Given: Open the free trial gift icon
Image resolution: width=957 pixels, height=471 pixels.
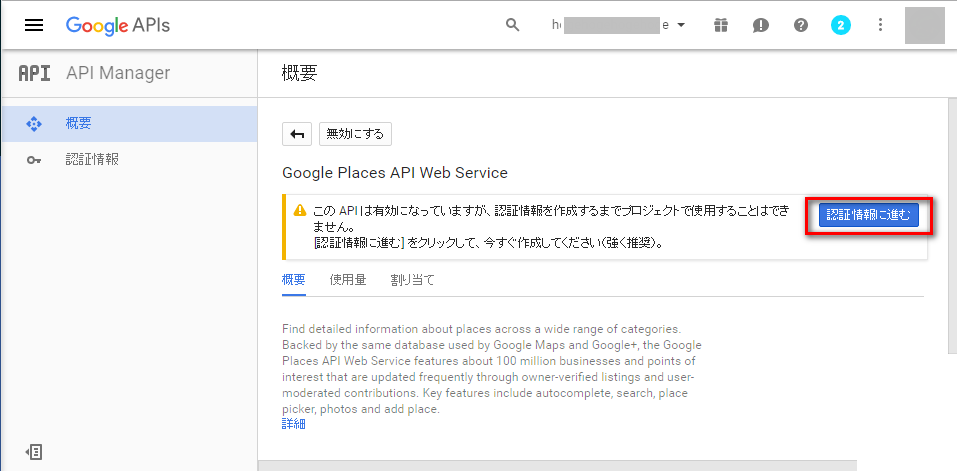Looking at the screenshot, I should 721,25.
